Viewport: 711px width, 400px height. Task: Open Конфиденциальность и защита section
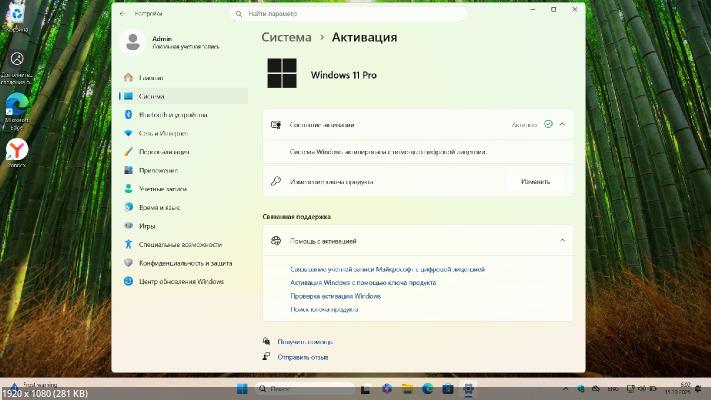pyautogui.click(x=185, y=263)
